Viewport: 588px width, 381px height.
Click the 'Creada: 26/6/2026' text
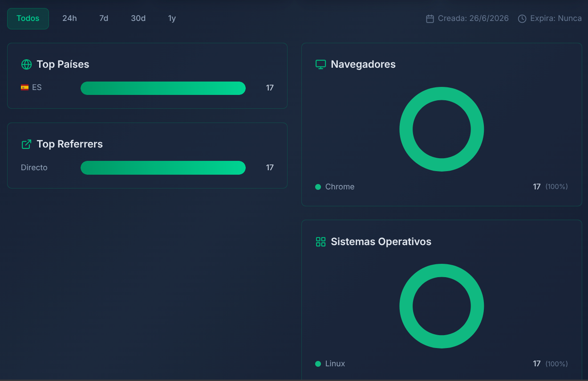tap(473, 19)
